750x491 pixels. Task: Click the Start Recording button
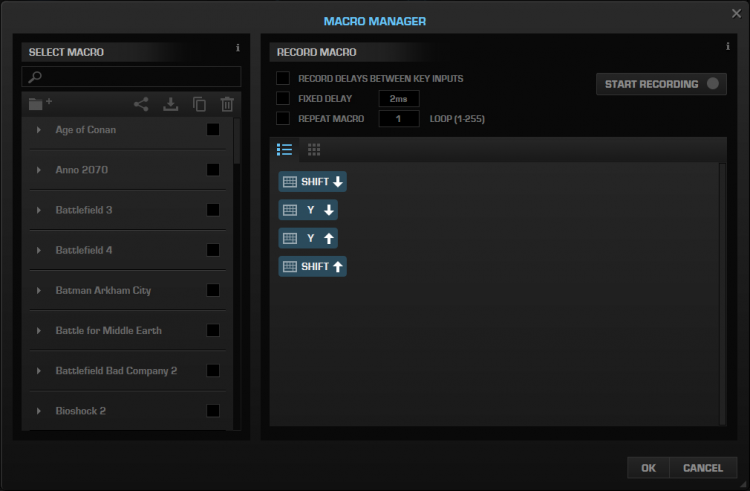(x=661, y=84)
